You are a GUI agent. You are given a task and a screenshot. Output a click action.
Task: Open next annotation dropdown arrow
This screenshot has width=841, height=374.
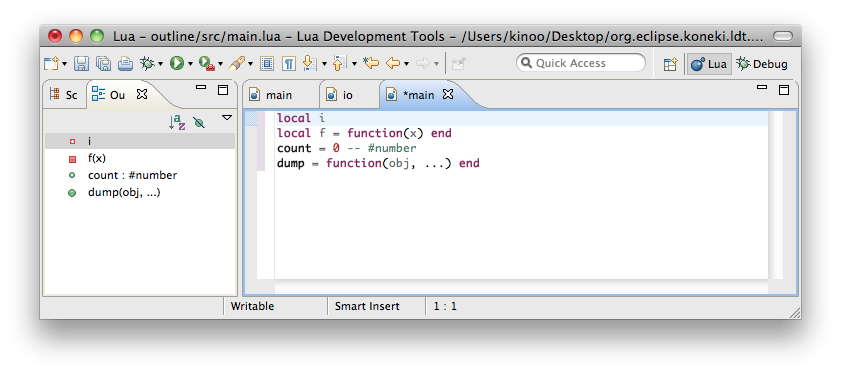click(x=324, y=64)
